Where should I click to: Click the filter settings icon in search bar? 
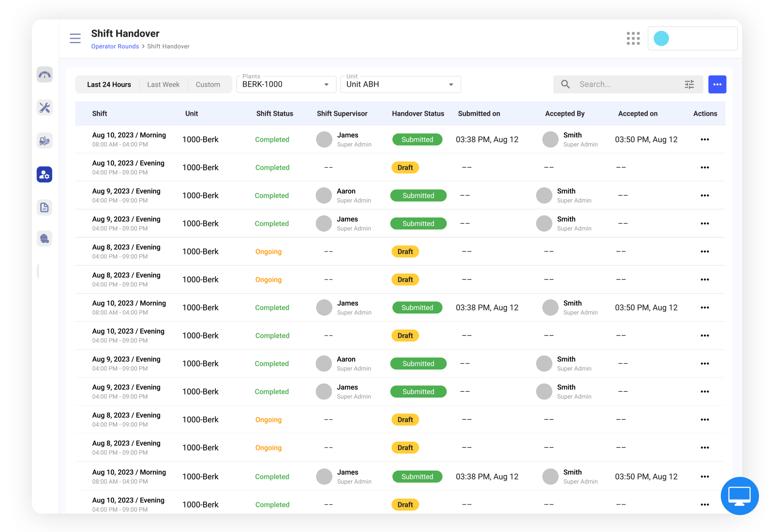689,84
